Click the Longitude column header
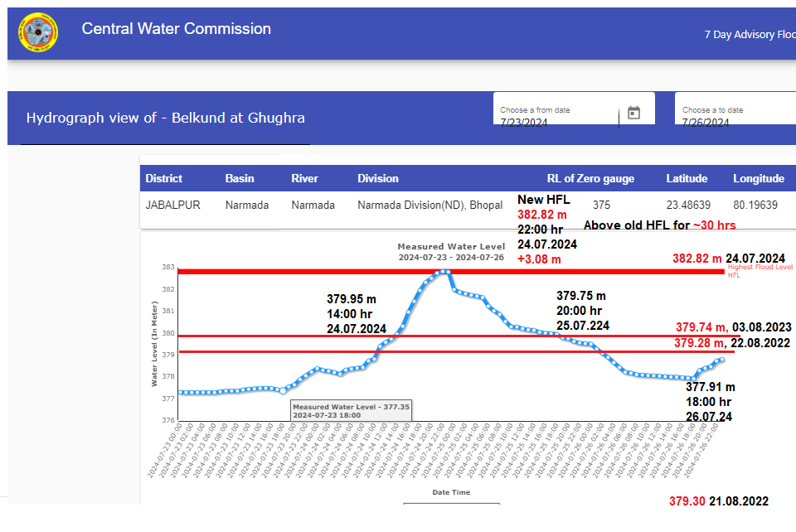The image size is (796, 532). pyautogui.click(x=758, y=178)
